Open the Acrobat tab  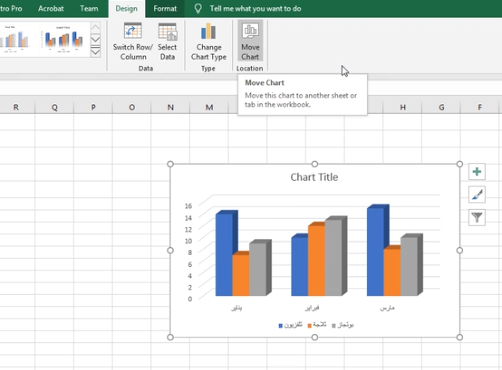tap(51, 9)
